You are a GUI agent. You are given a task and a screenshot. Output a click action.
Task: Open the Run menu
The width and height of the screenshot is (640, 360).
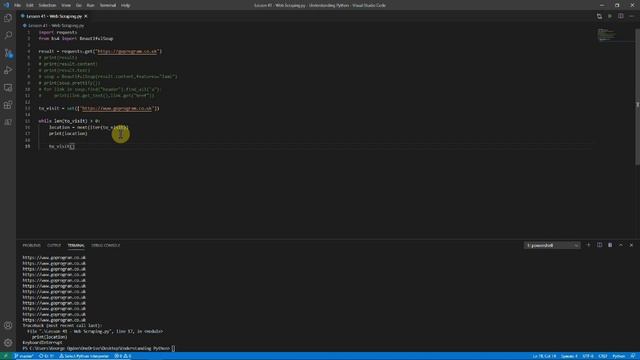pyautogui.click(x=90, y=5)
